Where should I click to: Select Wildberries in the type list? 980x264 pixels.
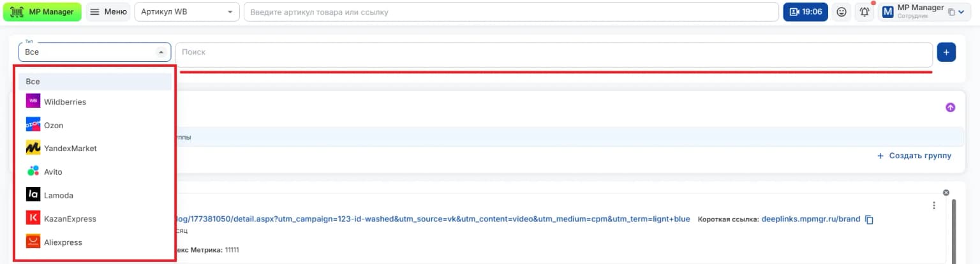coord(95,101)
